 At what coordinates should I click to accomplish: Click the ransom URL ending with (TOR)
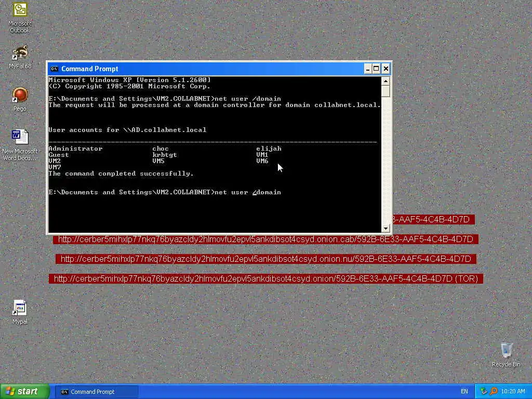coord(265,278)
